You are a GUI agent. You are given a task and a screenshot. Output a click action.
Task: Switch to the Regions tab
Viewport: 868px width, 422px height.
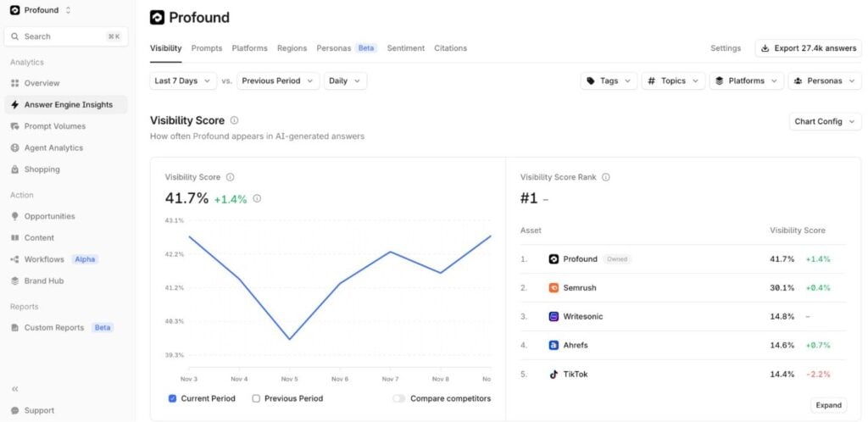(292, 48)
